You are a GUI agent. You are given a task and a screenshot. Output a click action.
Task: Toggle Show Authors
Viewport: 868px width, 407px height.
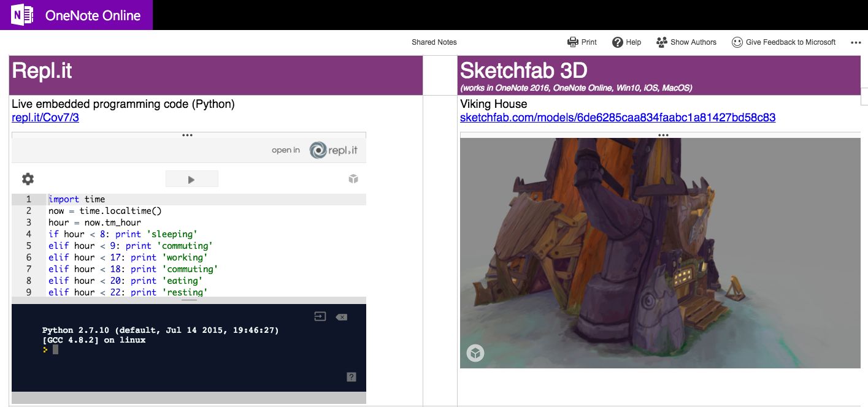(686, 42)
